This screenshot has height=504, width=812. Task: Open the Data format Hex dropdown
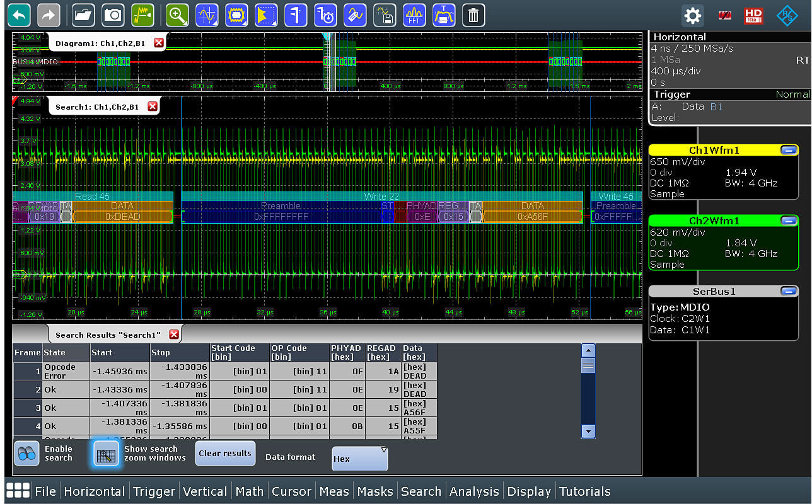tap(360, 459)
